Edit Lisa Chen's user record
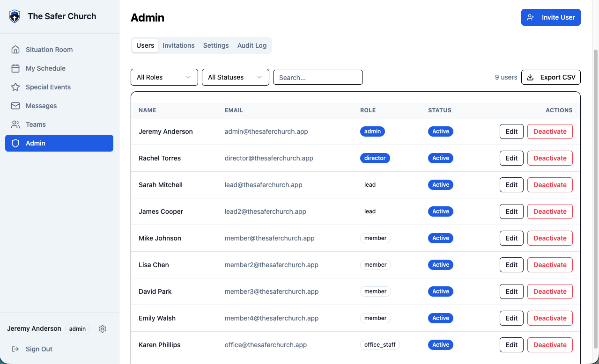 [x=511, y=265]
